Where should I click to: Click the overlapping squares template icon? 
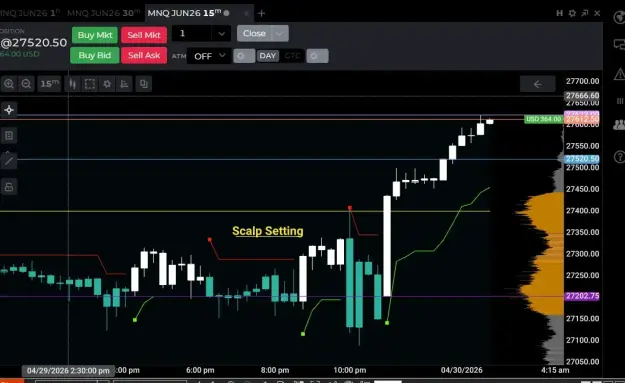point(143,84)
